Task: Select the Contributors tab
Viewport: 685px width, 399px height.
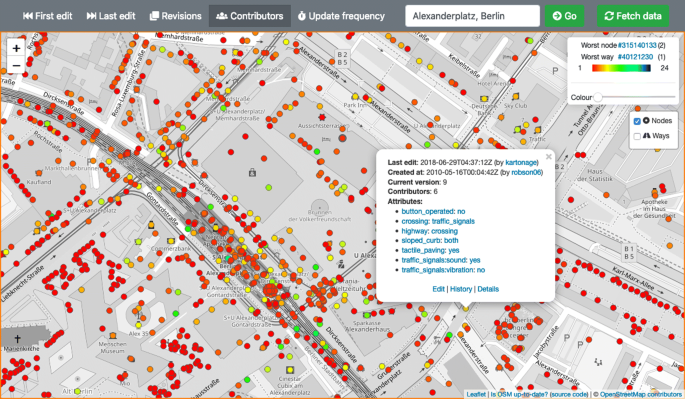Action: (250, 16)
